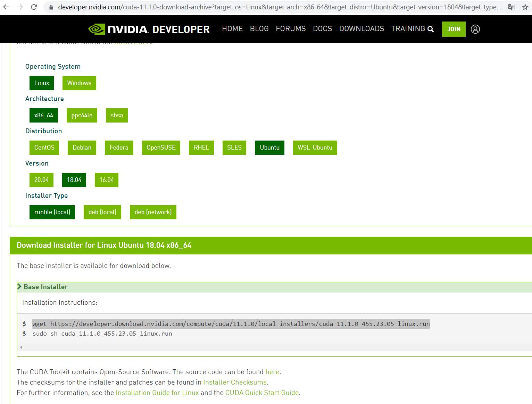
Task: Choose SLES distribution
Action: [234, 148]
